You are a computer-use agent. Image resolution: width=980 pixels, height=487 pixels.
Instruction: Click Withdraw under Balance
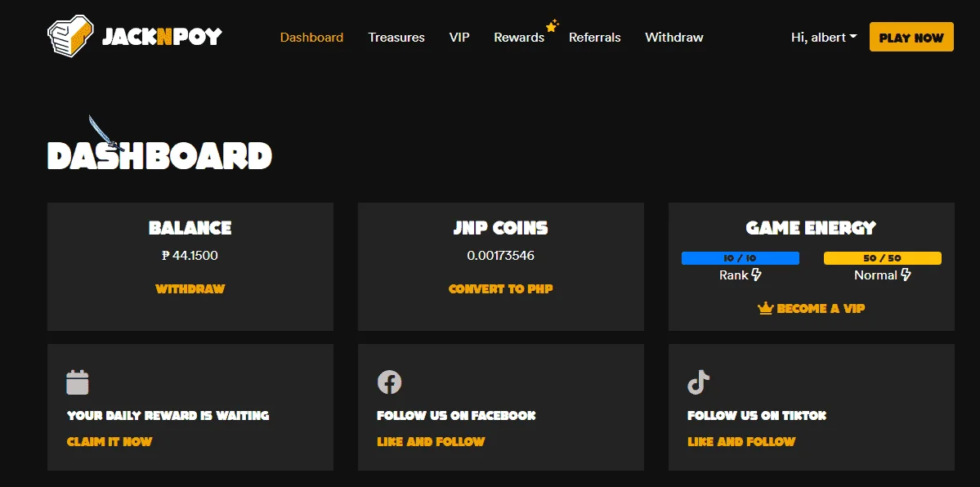click(x=190, y=288)
